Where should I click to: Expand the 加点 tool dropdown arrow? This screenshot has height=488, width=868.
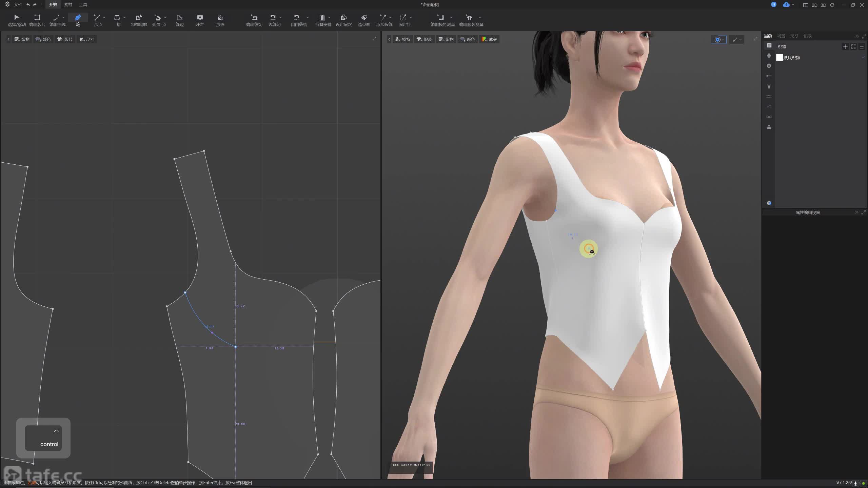point(104,17)
